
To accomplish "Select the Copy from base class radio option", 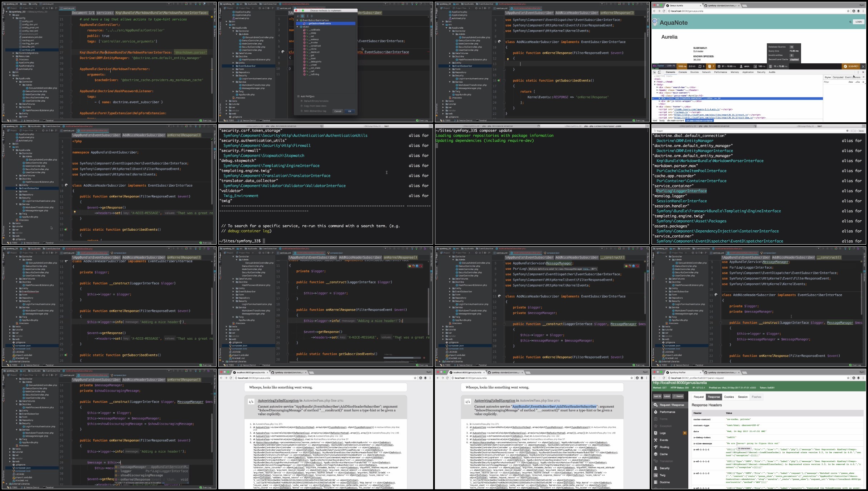I will click(x=302, y=106).
